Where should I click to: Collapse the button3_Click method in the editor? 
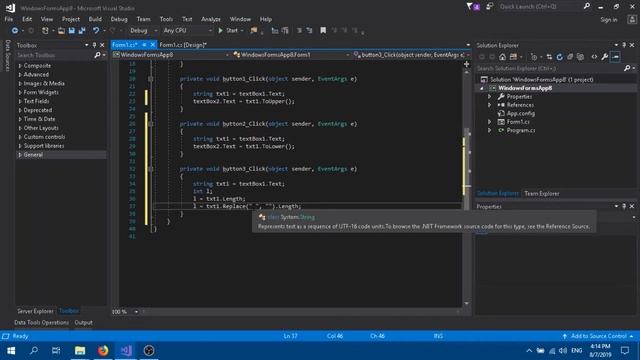(151, 169)
